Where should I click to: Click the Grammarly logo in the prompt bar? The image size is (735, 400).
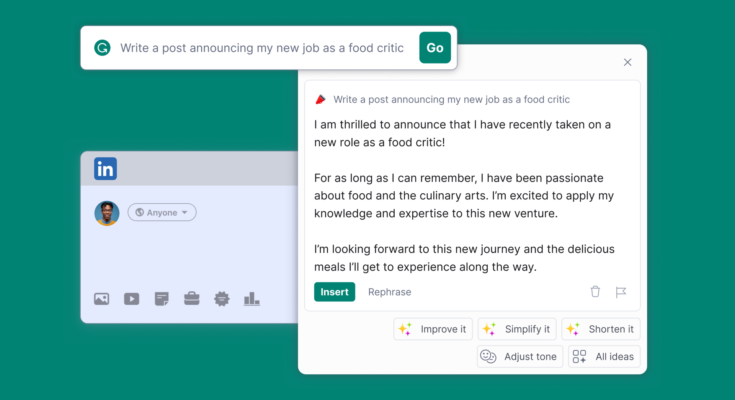[x=102, y=48]
